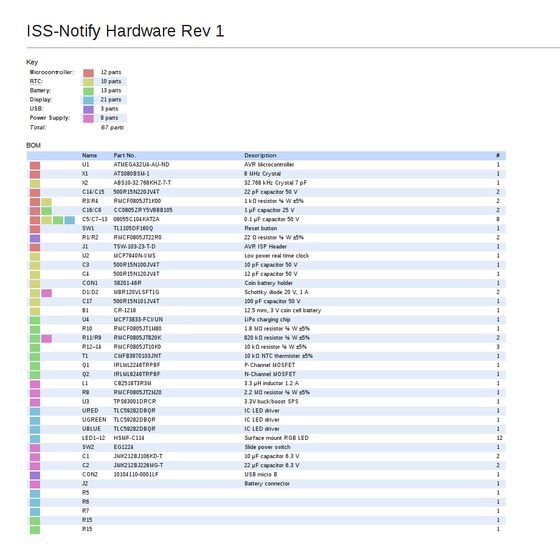Click the '8 MHz Crystal' description

pos(262,174)
